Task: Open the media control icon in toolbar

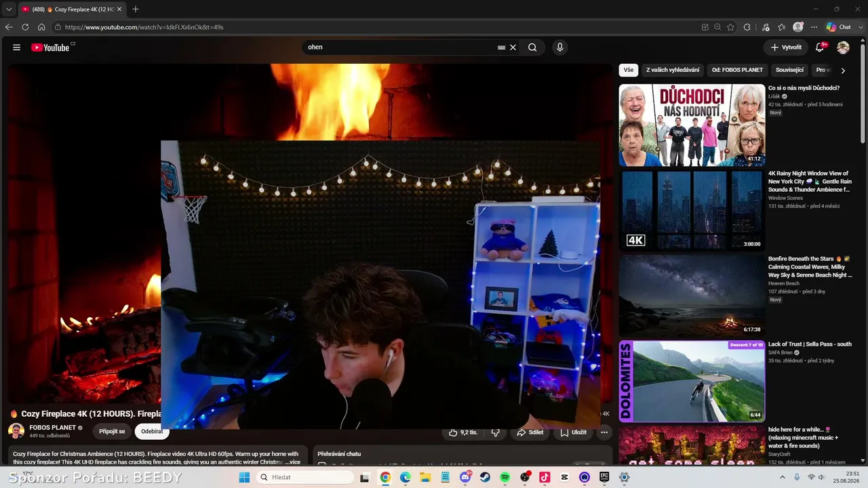Action: [x=766, y=27]
